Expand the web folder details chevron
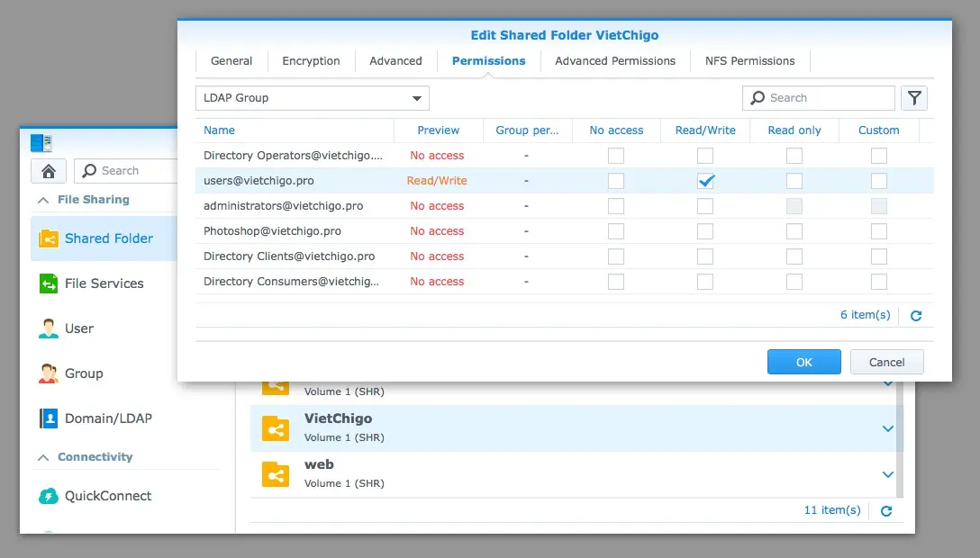This screenshot has width=980, height=558. click(887, 474)
